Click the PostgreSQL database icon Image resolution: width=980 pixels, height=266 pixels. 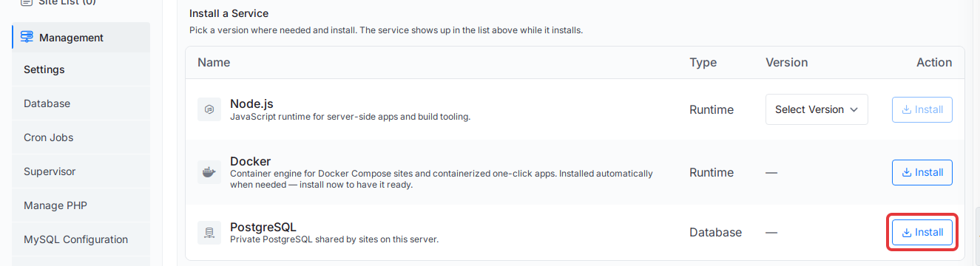pyautogui.click(x=209, y=232)
